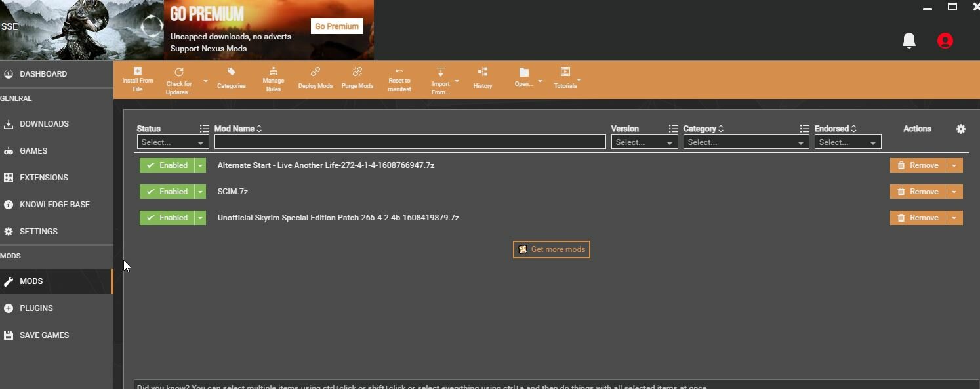
Task: Open Downloads in sidebar
Action: [56, 124]
